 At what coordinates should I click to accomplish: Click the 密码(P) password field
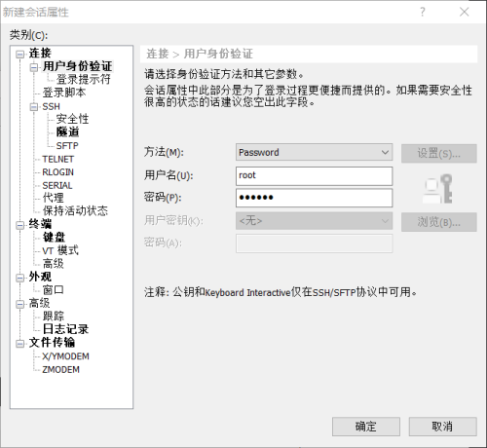314,198
